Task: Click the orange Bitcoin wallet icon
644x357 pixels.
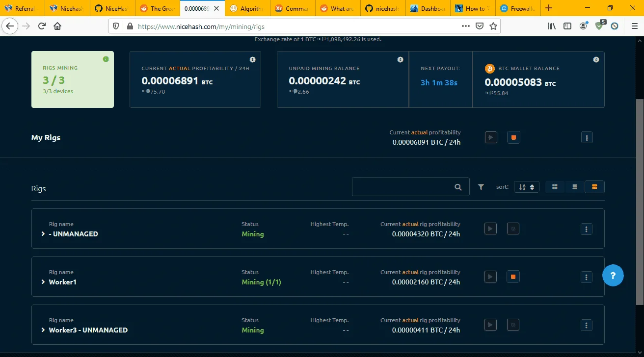Action: 489,68
